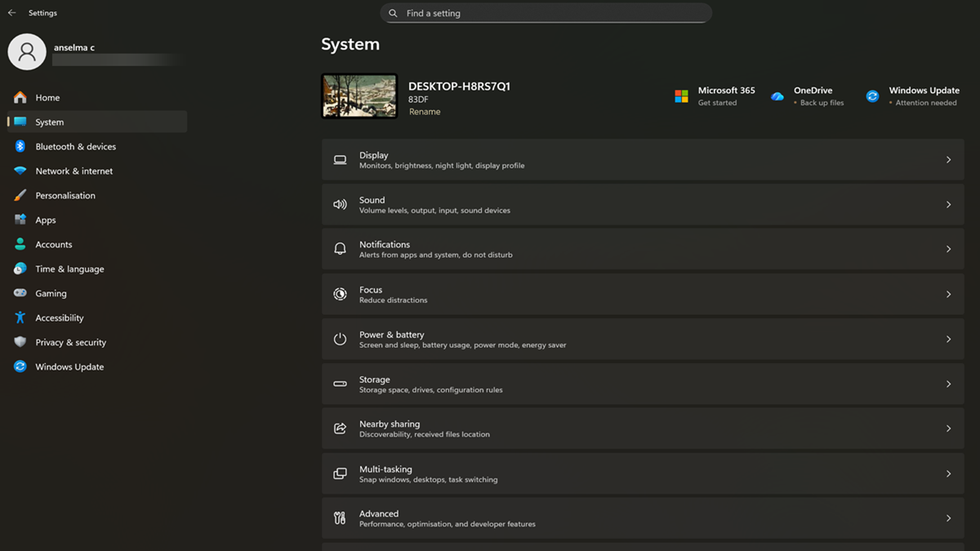Select Personalisation in the sidebar
The height and width of the screenshot is (551, 980).
(65, 196)
